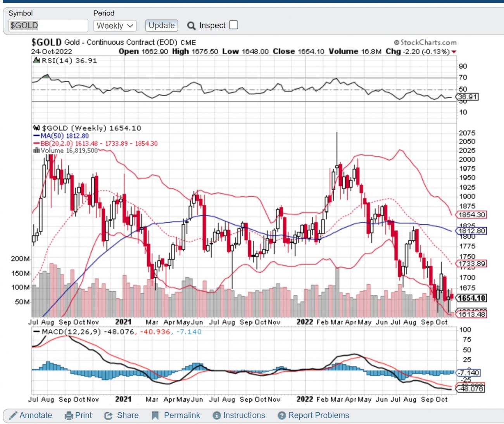
Task: Click the Print link
Action: coord(83,415)
